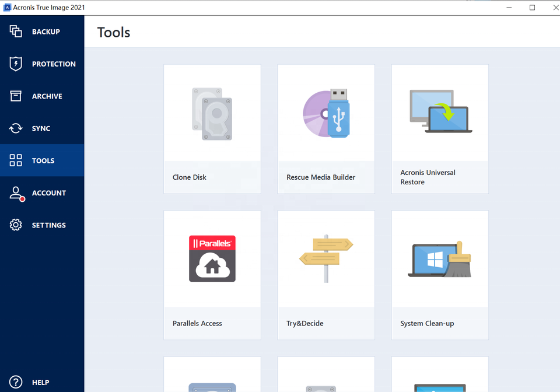Viewport: 560px width, 392px height.
Task: Click the Protection shield icon
Action: (16, 64)
